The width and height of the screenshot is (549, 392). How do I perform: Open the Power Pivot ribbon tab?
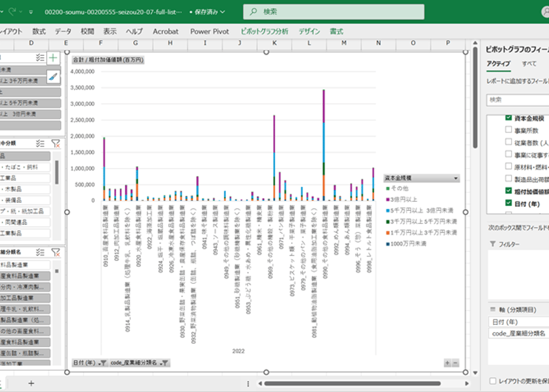point(209,31)
